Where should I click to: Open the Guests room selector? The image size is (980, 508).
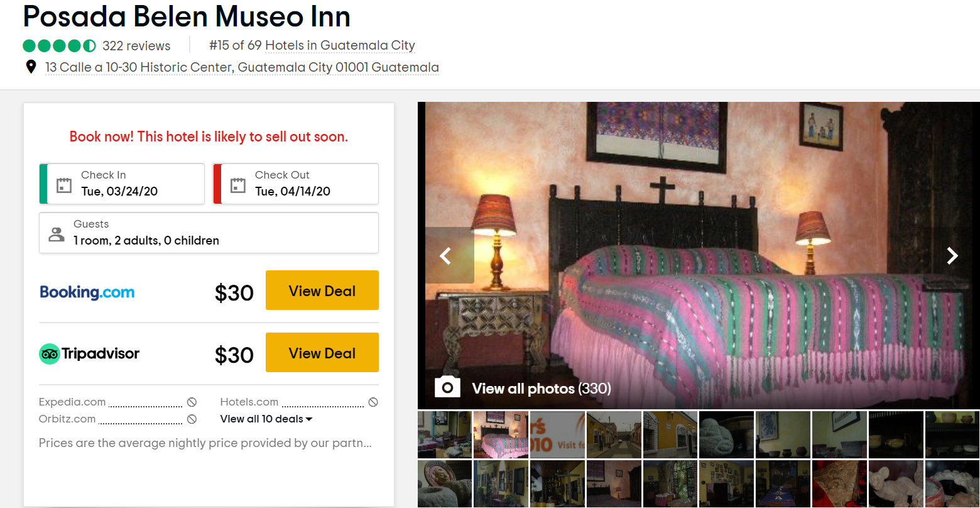[209, 233]
